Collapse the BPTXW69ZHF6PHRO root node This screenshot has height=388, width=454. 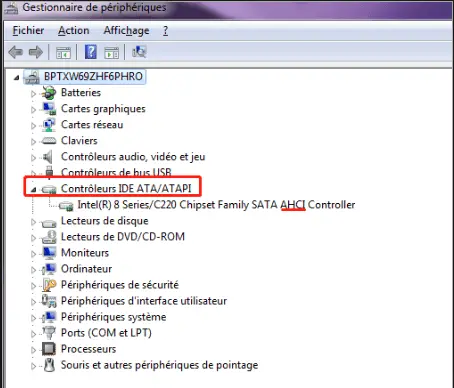[x=16, y=78]
